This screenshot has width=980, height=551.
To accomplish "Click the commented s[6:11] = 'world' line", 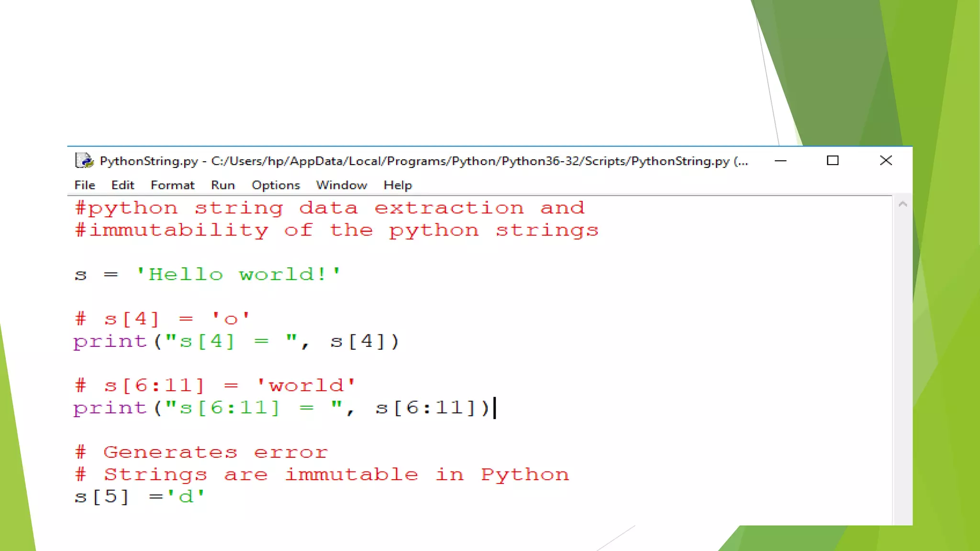I will pyautogui.click(x=215, y=386).
